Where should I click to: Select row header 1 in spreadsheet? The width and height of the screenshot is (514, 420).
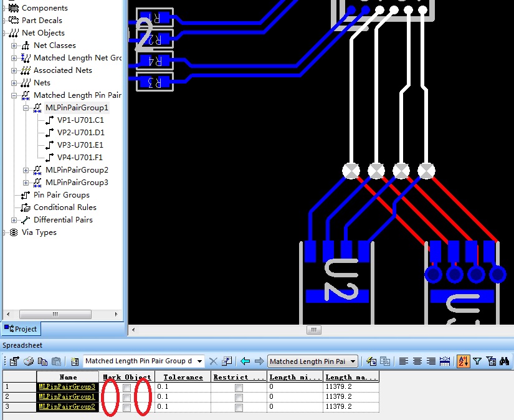pos(20,387)
